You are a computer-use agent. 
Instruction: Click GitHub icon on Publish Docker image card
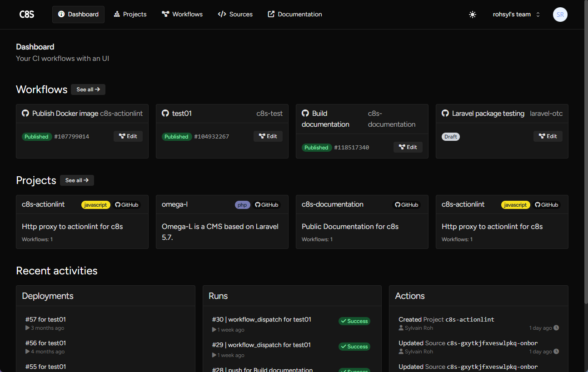point(25,114)
